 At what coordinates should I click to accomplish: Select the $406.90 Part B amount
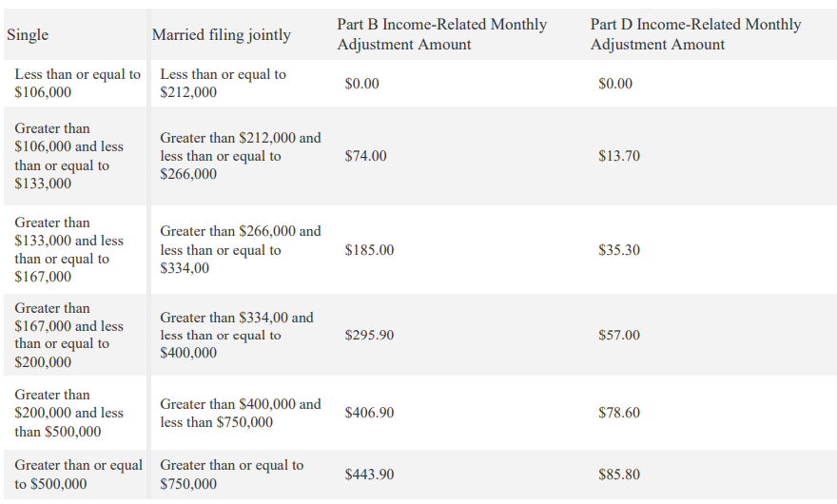(369, 413)
